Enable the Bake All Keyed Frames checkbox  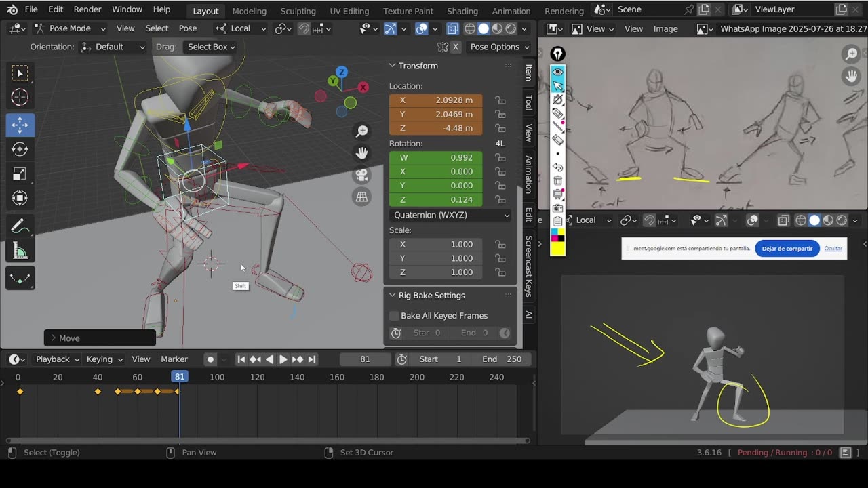pyautogui.click(x=394, y=316)
